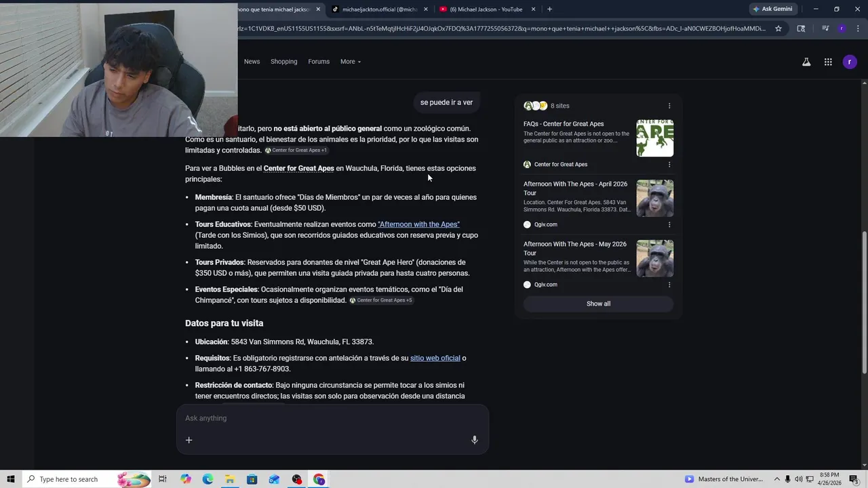868x488 pixels.
Task: Open the volume control in system tray
Action: pyautogui.click(x=799, y=479)
